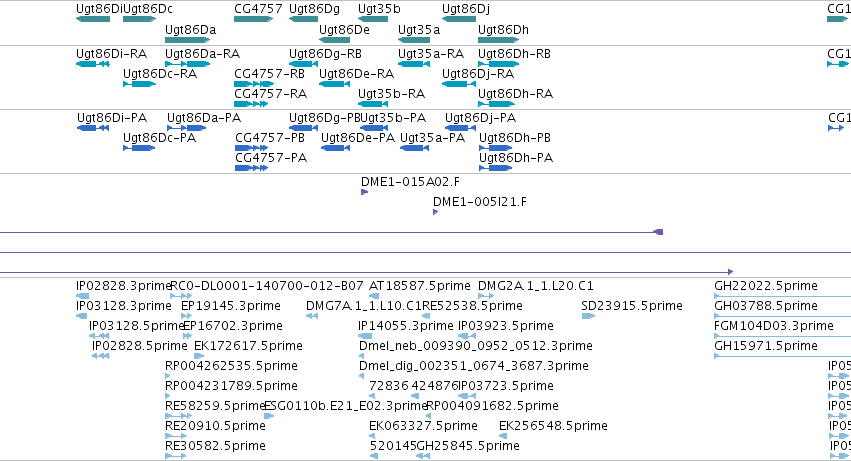Screen dimensions: 851x461
Task: Click EST DMG7A.1_1.L10.C1
Action: tap(364, 306)
